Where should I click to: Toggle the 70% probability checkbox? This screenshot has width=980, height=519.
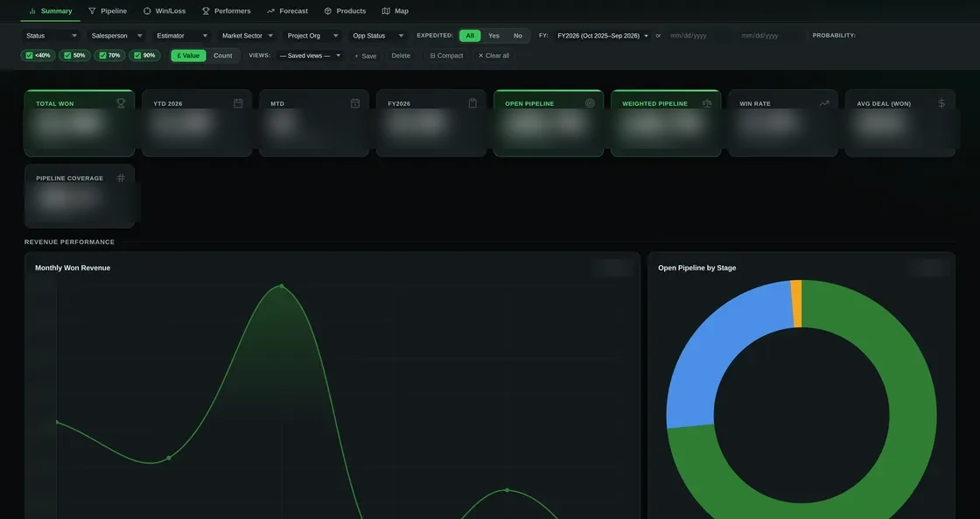tap(109, 56)
